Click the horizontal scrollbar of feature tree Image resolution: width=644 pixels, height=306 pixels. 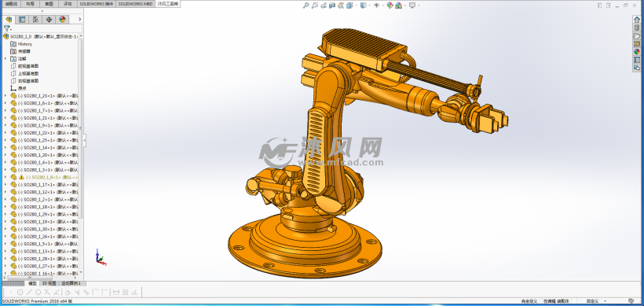click(40, 278)
